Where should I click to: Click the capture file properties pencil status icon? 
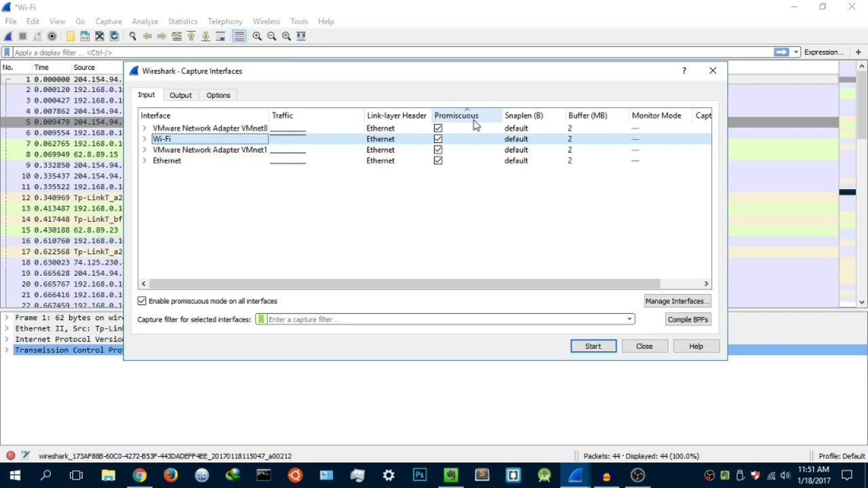(25, 456)
